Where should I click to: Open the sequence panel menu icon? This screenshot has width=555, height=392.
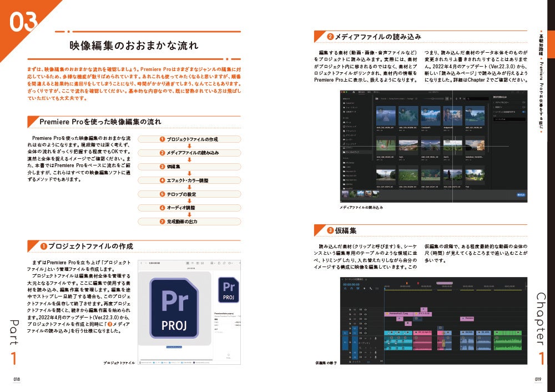click(x=366, y=279)
